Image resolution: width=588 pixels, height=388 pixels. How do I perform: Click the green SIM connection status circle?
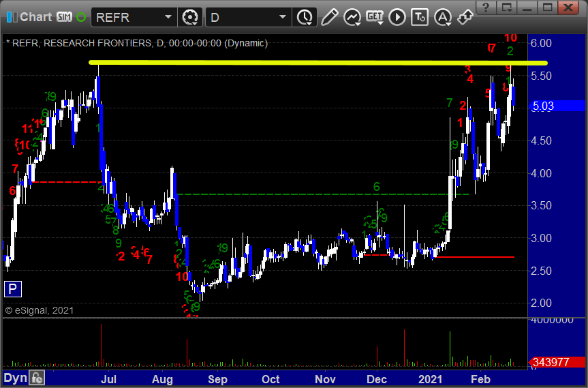point(81,17)
